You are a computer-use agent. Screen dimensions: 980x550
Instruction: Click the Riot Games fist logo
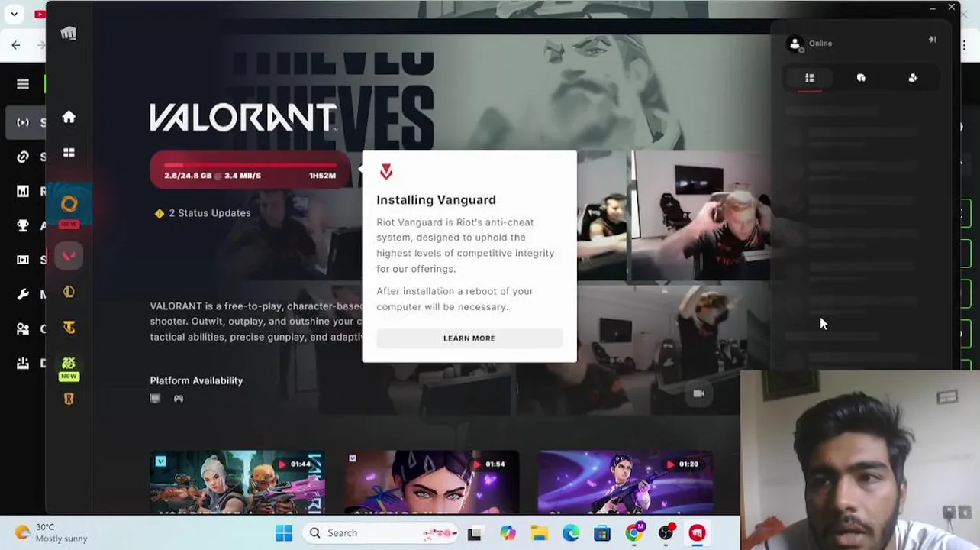click(x=69, y=34)
